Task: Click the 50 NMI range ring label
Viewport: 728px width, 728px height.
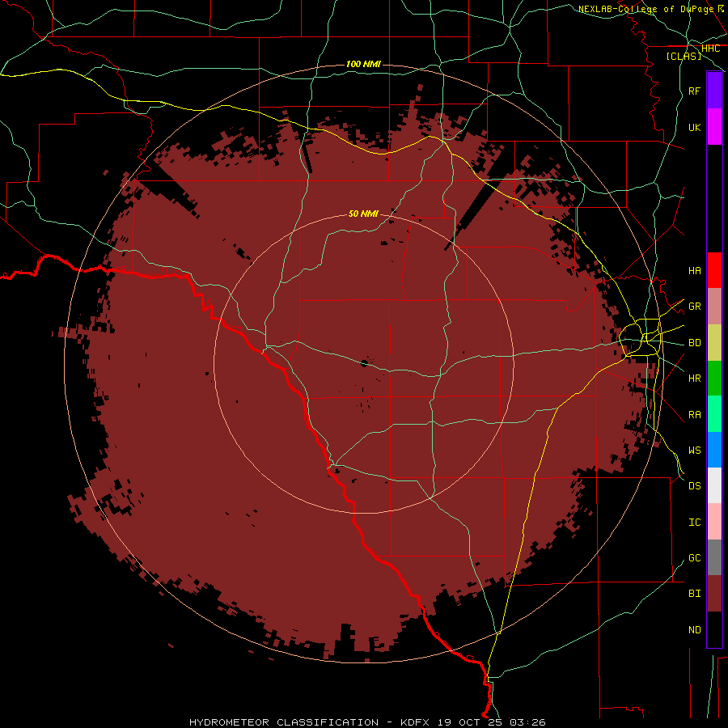Action: 363,214
